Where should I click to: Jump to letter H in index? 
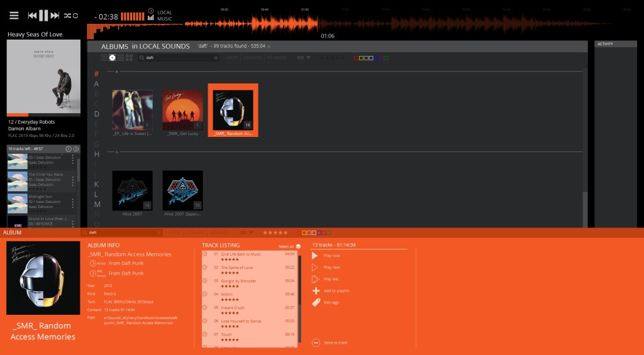click(96, 154)
